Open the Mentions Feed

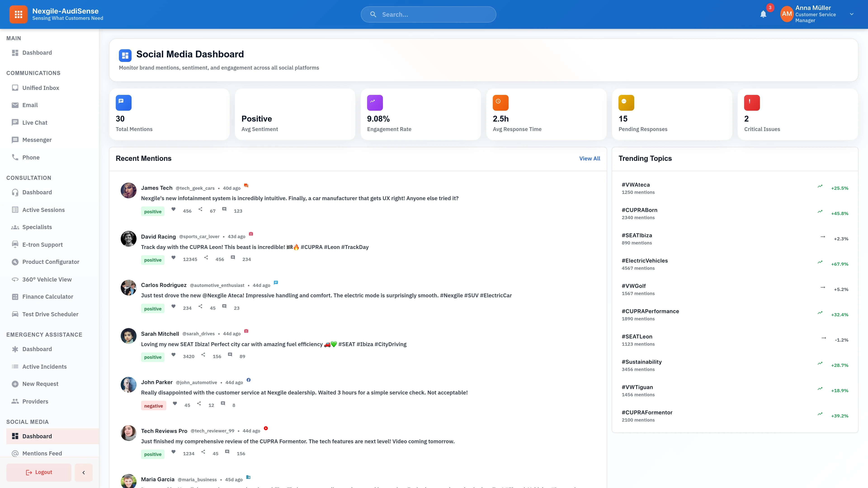pos(42,453)
